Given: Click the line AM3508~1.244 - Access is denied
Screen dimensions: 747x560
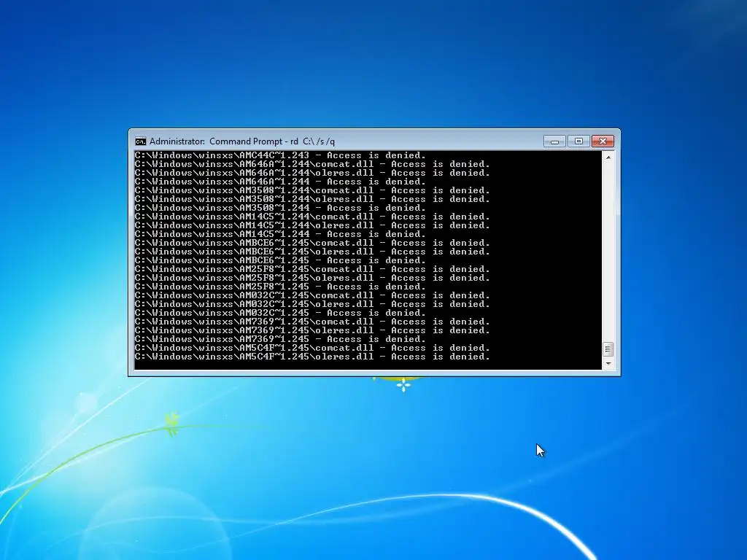Looking at the screenshot, I should point(280,208).
